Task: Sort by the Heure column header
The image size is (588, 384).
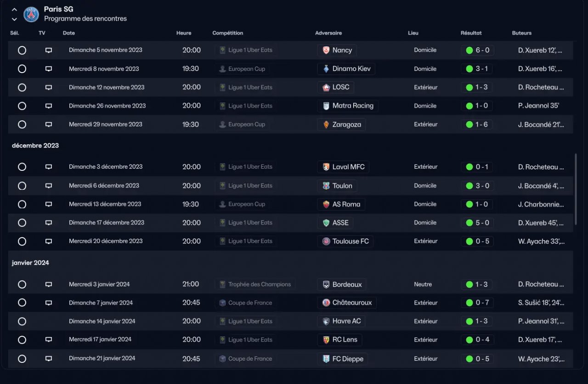Action: point(184,33)
